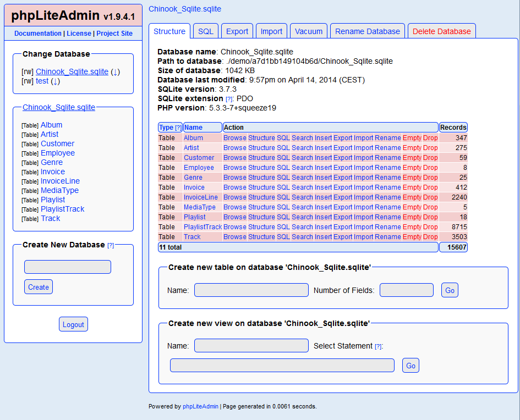Open the Documentation link

[38, 34]
